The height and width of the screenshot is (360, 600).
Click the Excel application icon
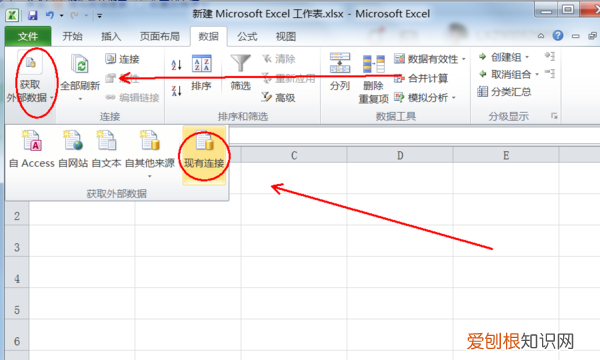pos(12,15)
